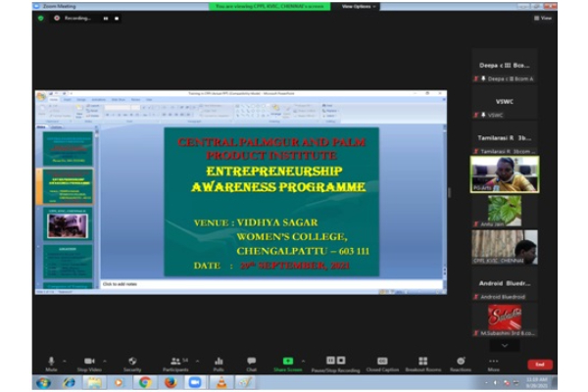588x392 pixels.
Task: Open the Reactions icon
Action: click(x=461, y=362)
